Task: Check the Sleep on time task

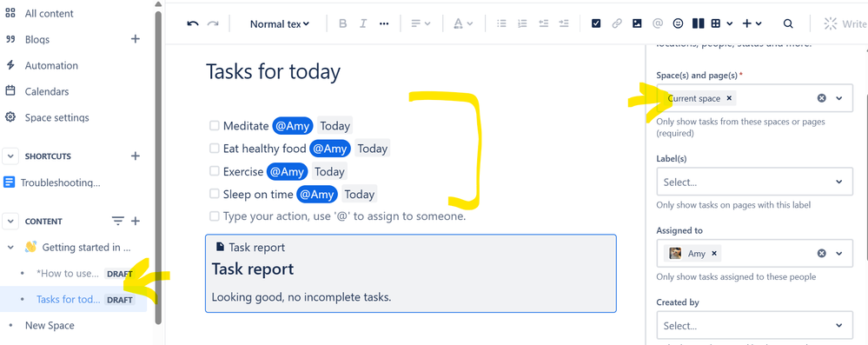Action: (x=215, y=194)
